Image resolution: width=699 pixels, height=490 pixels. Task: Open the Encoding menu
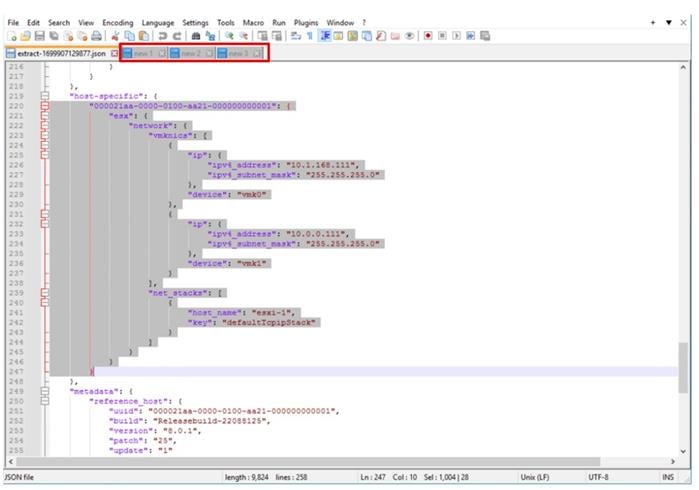point(118,22)
